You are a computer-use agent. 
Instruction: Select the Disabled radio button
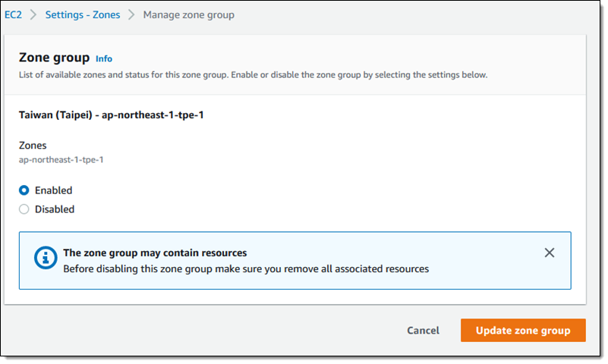point(24,209)
